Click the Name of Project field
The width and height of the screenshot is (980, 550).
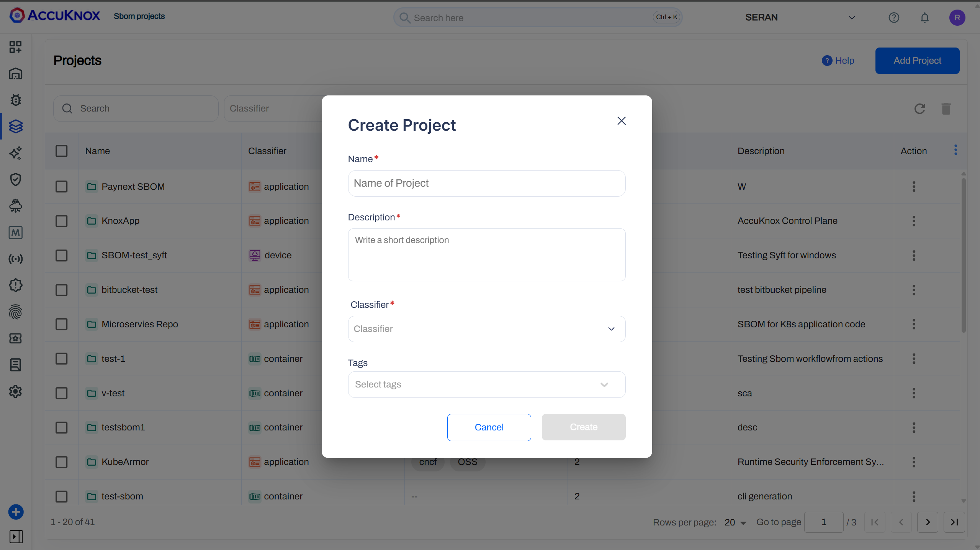486,183
